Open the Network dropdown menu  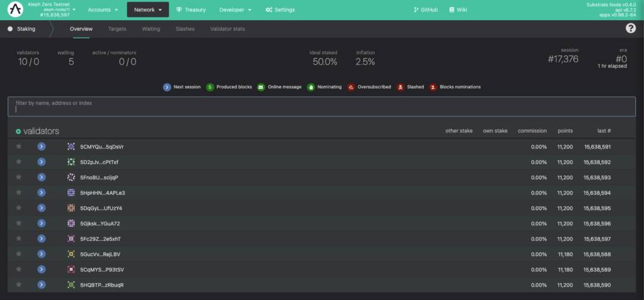click(x=148, y=9)
